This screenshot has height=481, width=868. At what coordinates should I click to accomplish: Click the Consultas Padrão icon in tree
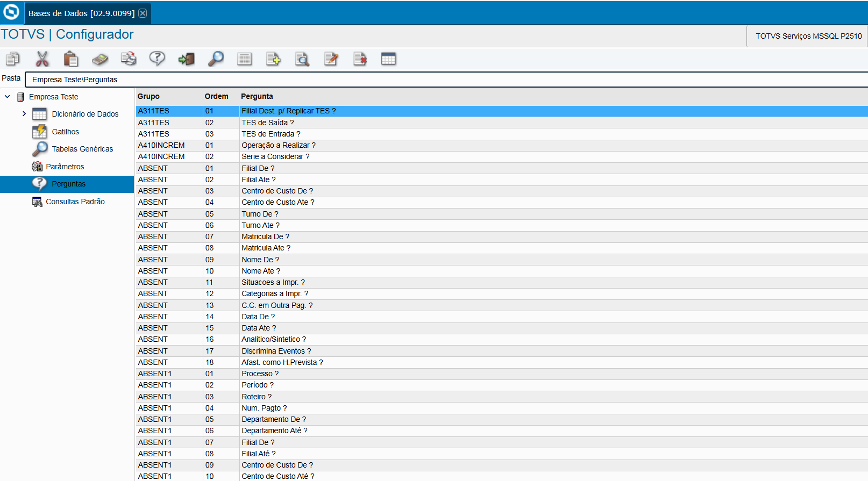pos(37,202)
